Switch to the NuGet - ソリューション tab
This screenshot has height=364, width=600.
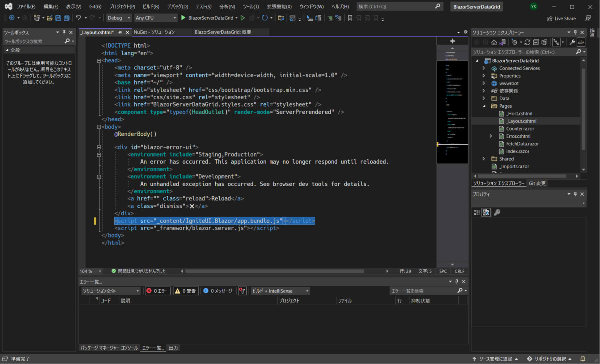(154, 32)
